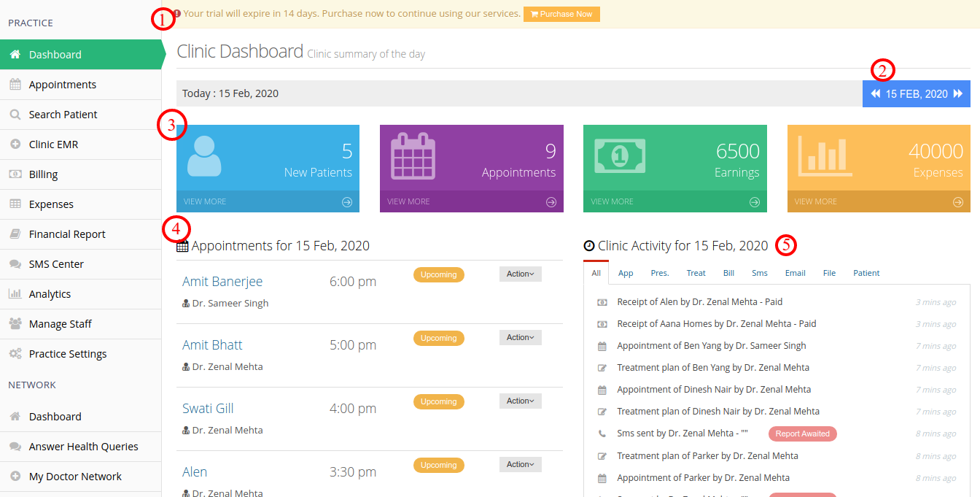This screenshot has height=497, width=980.
Task: Open patient Swati Gill link
Action: click(208, 409)
